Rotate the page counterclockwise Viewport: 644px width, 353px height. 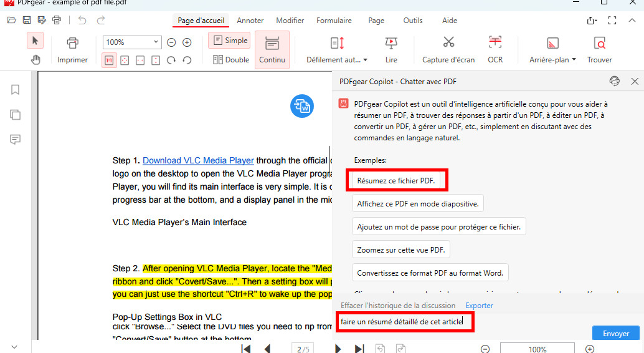point(187,60)
